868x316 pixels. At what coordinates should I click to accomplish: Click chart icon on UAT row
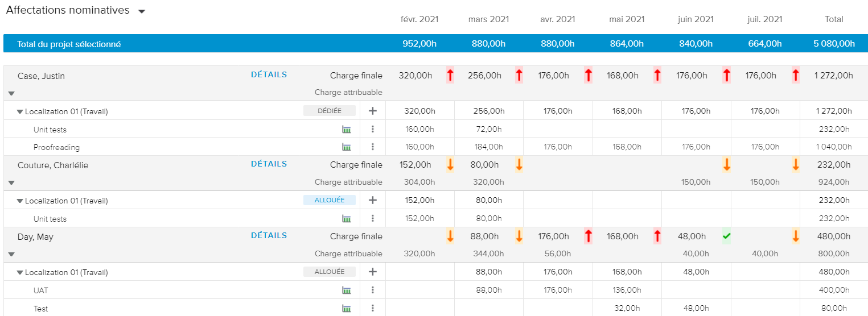click(346, 290)
